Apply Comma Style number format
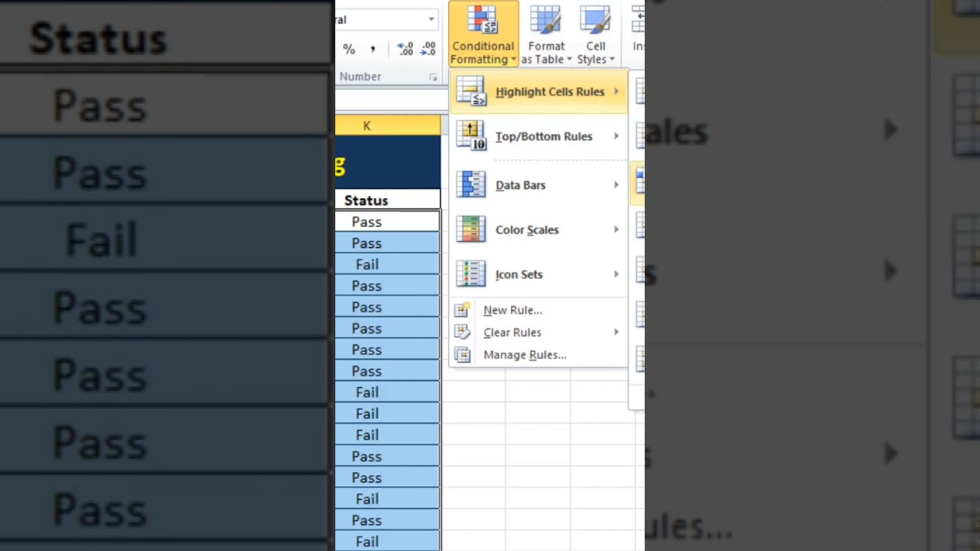This screenshot has height=551, width=980. pos(373,50)
